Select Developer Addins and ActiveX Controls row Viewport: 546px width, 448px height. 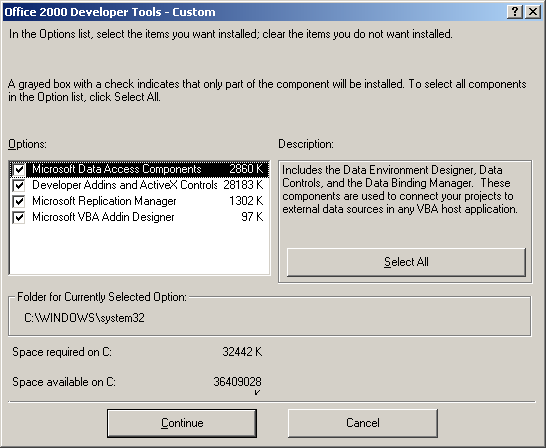point(139,185)
